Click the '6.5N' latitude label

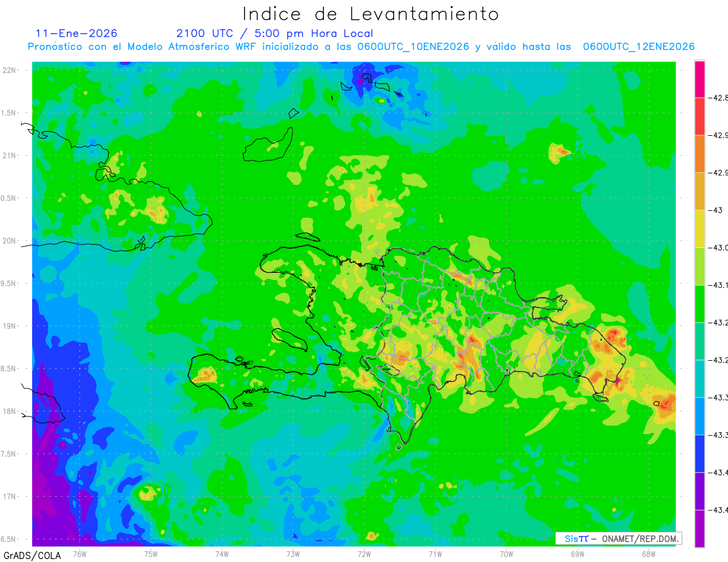tap(9, 539)
